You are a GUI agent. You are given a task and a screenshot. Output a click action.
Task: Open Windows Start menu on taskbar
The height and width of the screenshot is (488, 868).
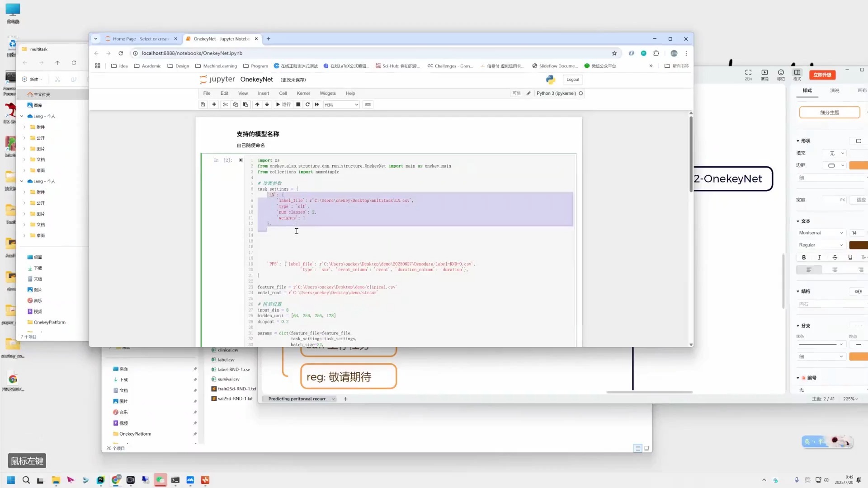click(x=11, y=480)
